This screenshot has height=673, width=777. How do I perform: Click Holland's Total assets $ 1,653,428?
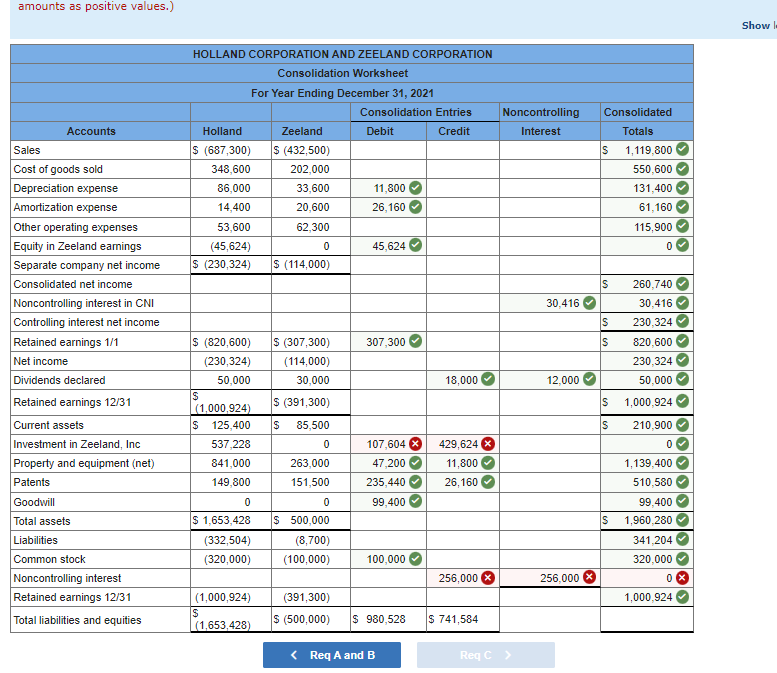[x=222, y=520]
